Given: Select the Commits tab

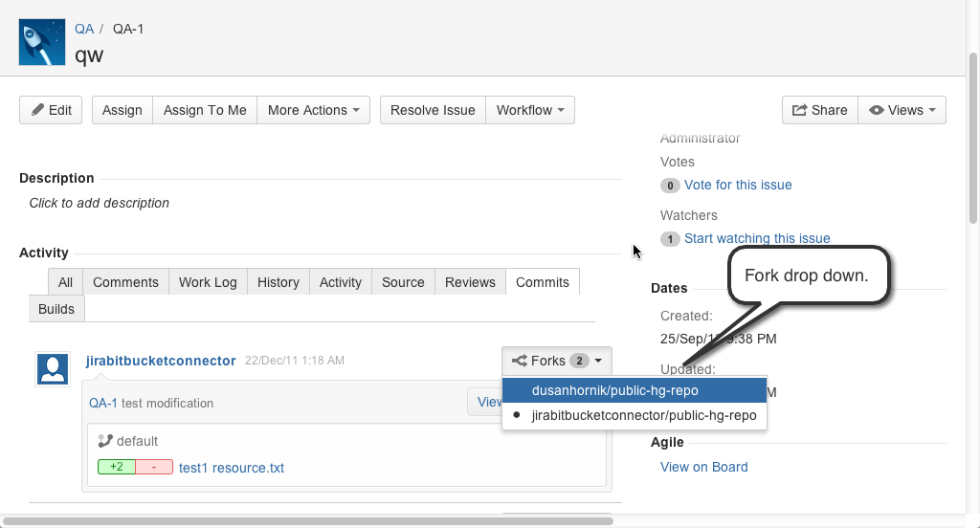Looking at the screenshot, I should (543, 282).
